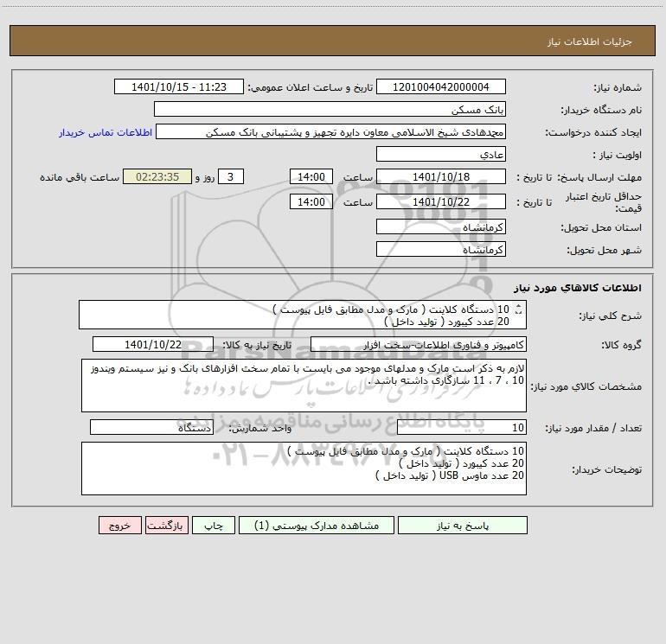Click the general description text area
The width and height of the screenshot is (666, 644).
click(x=303, y=315)
